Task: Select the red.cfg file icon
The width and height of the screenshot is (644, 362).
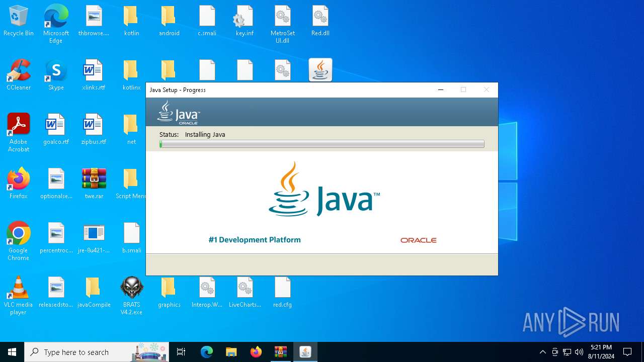Action: coord(282,293)
